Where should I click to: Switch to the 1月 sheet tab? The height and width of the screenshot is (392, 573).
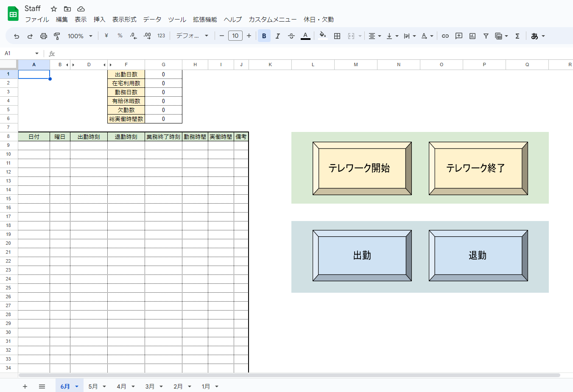click(207, 386)
